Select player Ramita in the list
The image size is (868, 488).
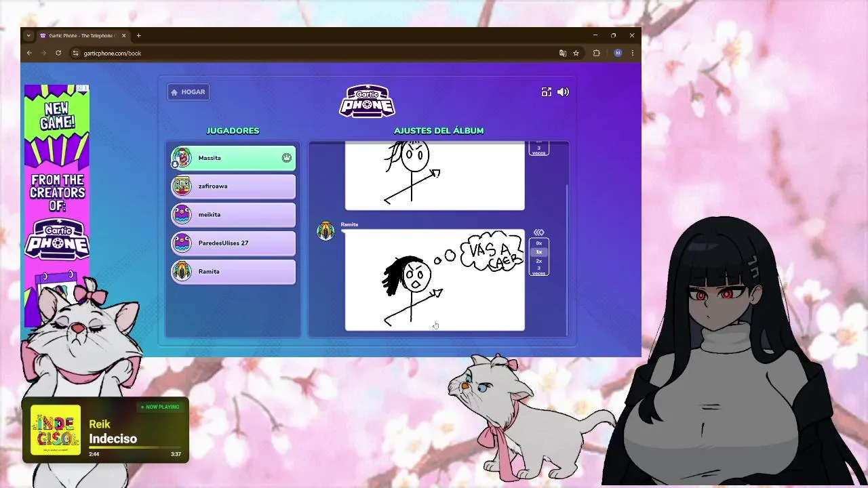tap(233, 272)
